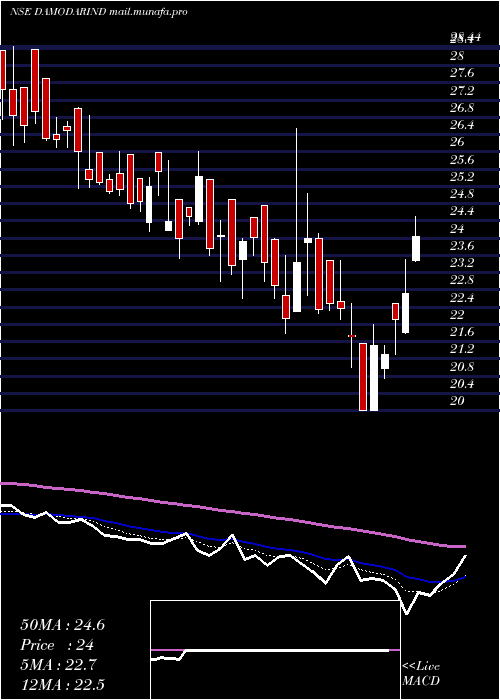Image resolution: width=500 pixels, height=700 pixels.
Task: Click the 25.2 price axis label
Action: 463,177
